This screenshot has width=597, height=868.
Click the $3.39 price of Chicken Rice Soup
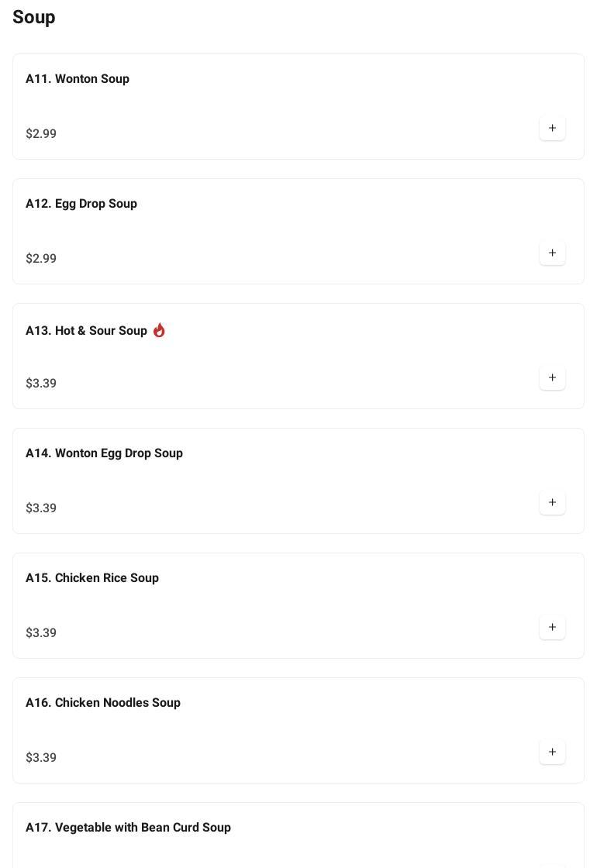tap(41, 633)
